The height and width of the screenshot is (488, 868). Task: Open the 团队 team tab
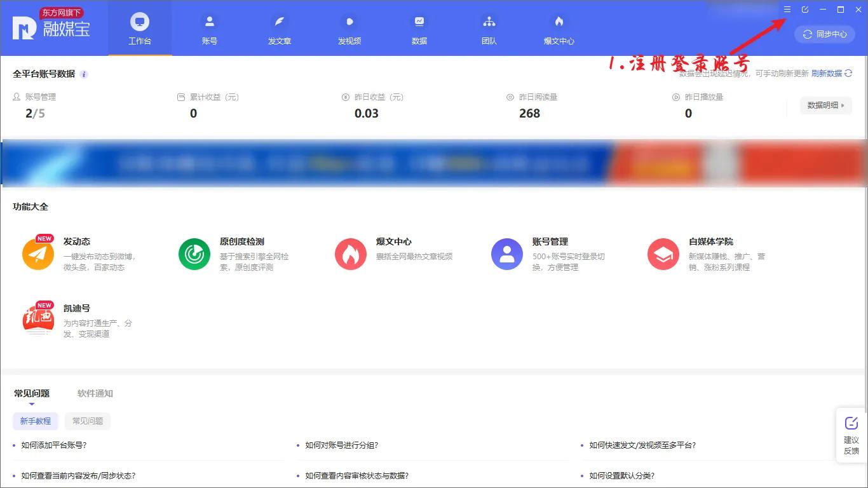click(x=489, y=29)
